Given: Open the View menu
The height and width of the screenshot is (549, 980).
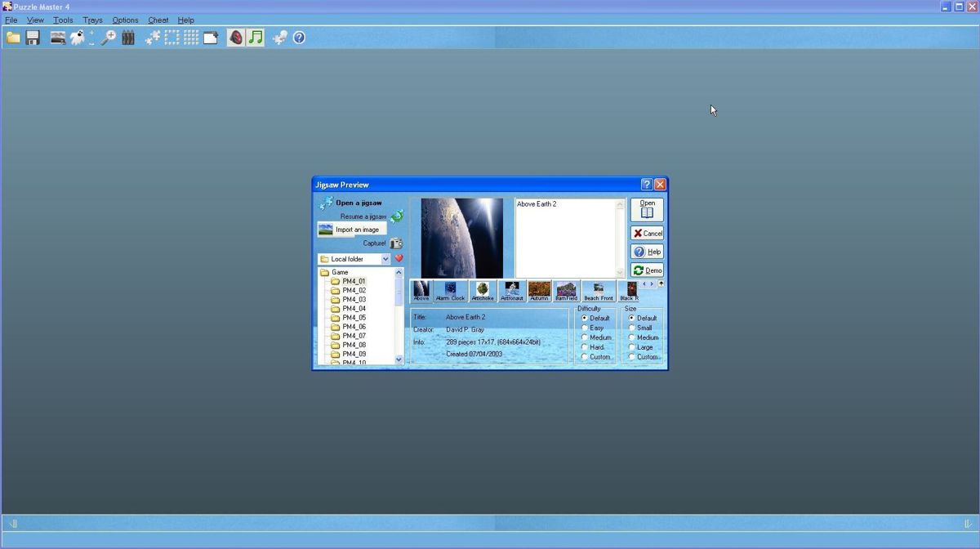Looking at the screenshot, I should point(35,20).
